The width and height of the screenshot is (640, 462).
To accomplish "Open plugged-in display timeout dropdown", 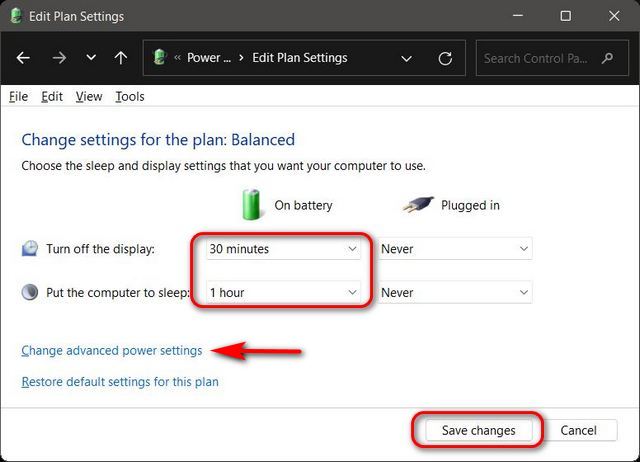I will coord(454,249).
